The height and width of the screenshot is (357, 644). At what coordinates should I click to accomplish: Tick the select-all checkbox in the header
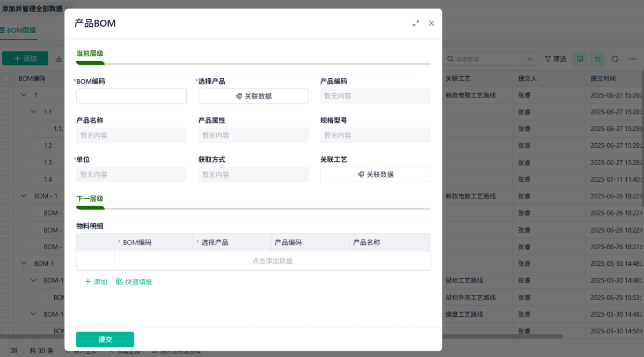point(5,78)
